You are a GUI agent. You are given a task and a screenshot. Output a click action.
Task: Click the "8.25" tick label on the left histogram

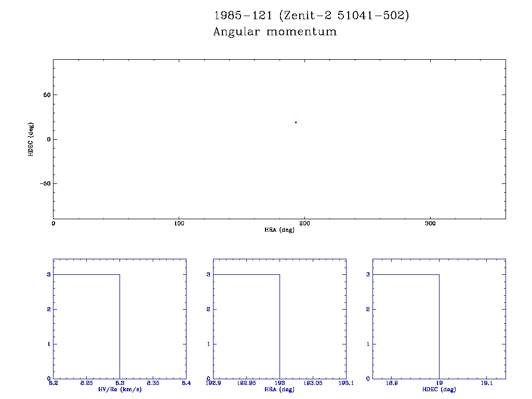click(x=86, y=383)
